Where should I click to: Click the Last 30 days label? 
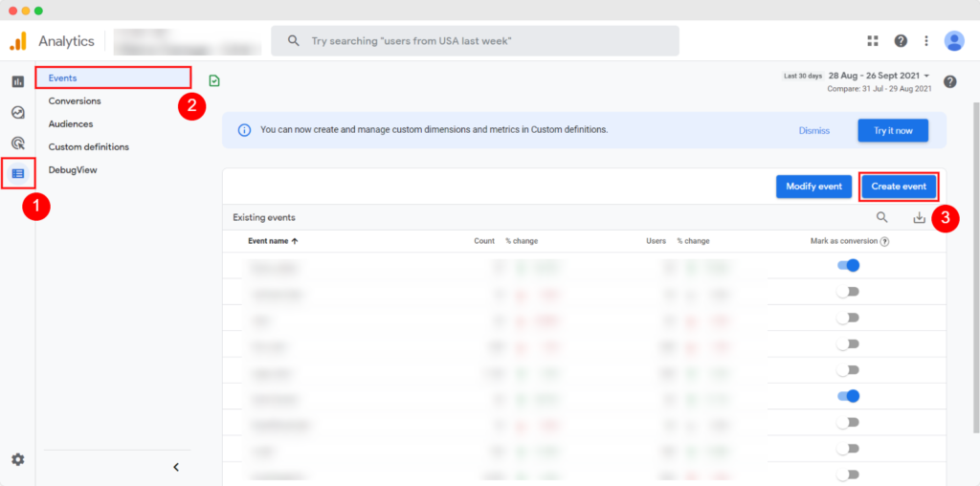(x=803, y=77)
